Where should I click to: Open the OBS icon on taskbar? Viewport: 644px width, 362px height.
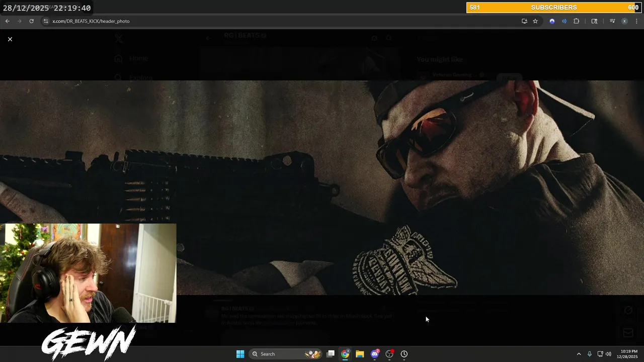pos(389,354)
